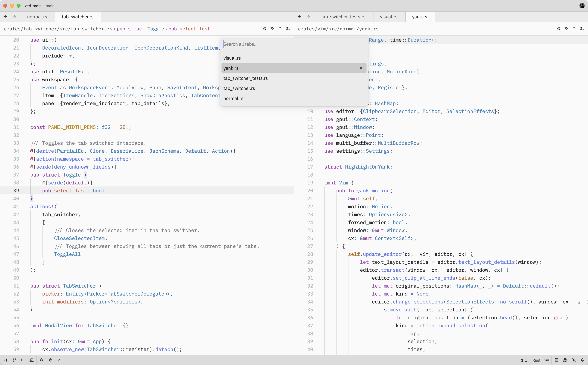Close yank.rs via its × in the switcher
Viewport: 588px width, 365px height.
point(361,68)
